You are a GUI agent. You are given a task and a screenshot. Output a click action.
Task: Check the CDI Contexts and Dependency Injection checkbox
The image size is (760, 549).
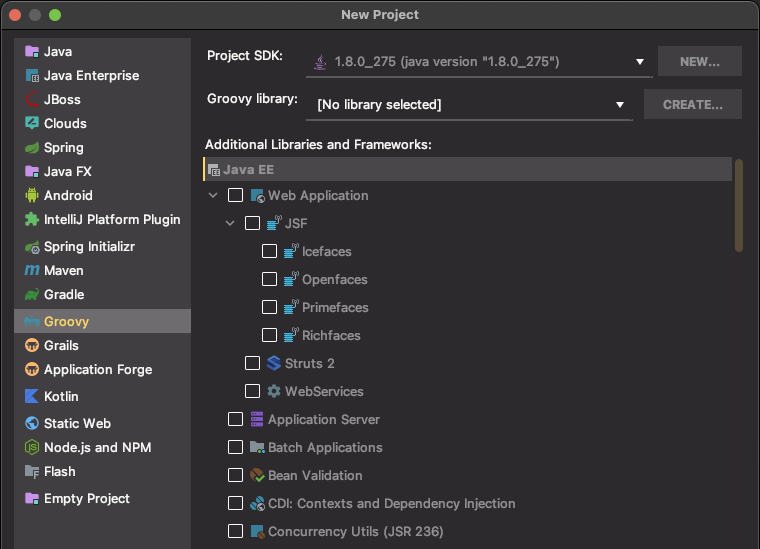[236, 503]
